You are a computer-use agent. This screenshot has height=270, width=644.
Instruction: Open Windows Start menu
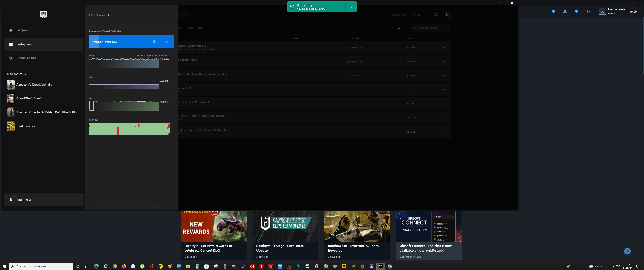tap(4, 266)
